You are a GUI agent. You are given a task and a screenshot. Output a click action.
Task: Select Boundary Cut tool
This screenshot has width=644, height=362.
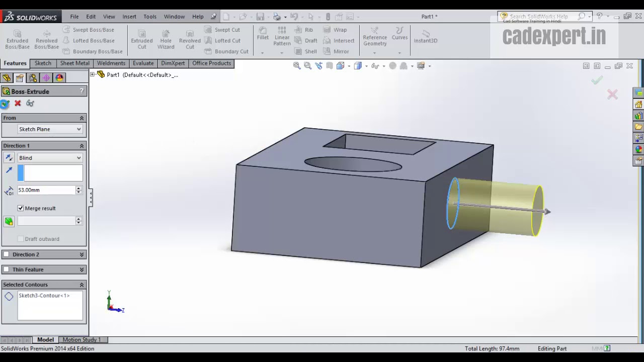coord(226,51)
